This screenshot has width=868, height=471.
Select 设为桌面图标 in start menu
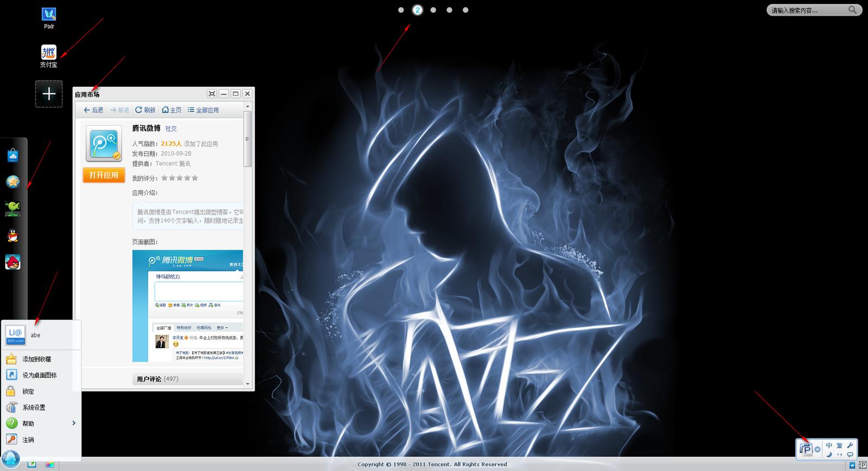click(x=40, y=375)
